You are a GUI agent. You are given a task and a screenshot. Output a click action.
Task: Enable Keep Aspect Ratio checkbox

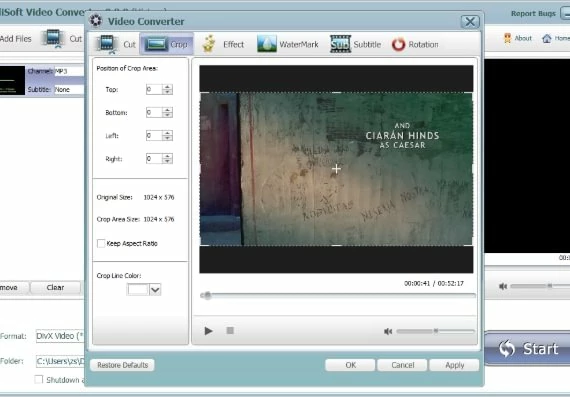point(101,243)
